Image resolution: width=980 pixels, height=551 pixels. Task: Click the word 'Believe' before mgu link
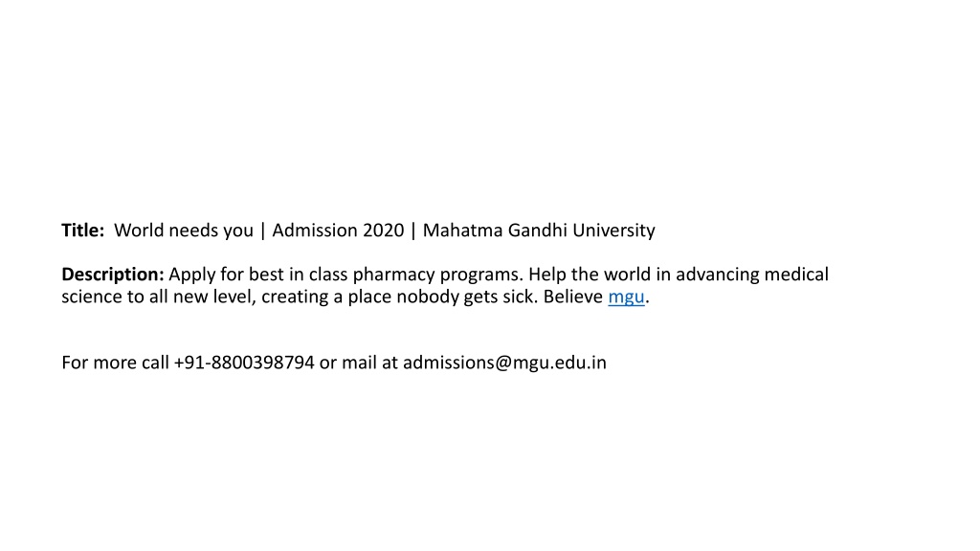(x=572, y=297)
